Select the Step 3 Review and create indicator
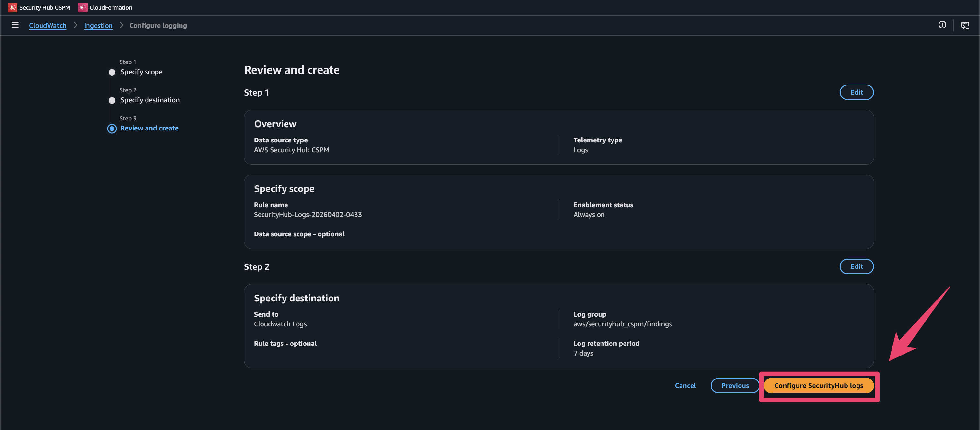 click(112, 129)
